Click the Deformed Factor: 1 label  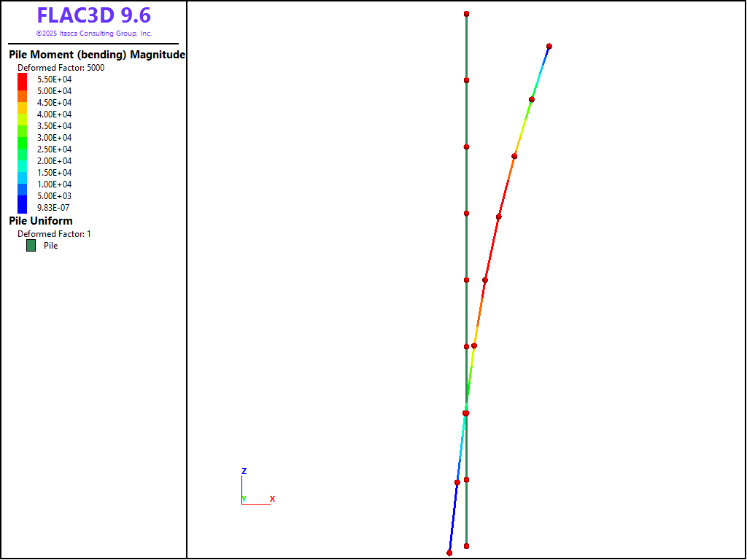(x=54, y=234)
